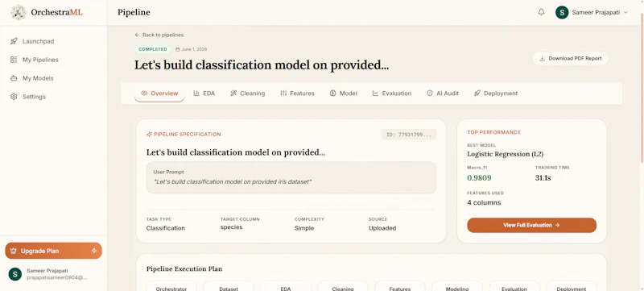Click the bar chart icon on EDA tab

pos(196,94)
